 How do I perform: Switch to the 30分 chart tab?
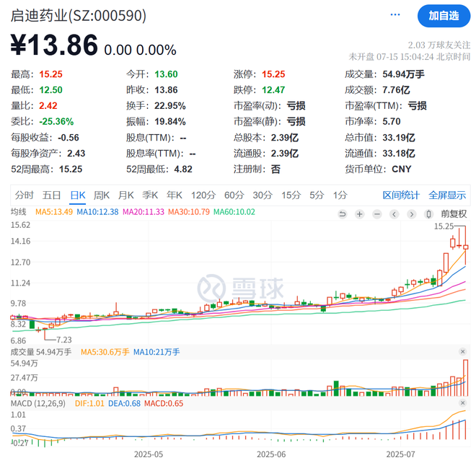coord(263,195)
